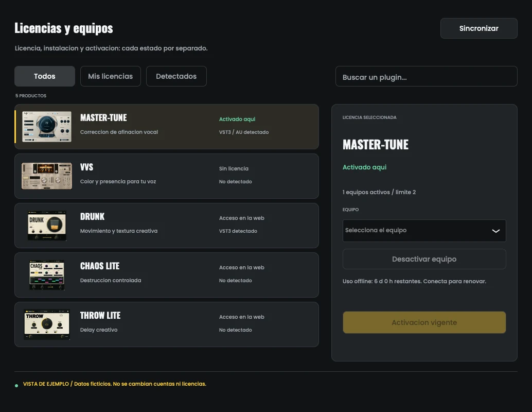Click 'No detectado' in the CHAOS LITE row
Viewport: 532px width, 412px height.
[x=236, y=281]
